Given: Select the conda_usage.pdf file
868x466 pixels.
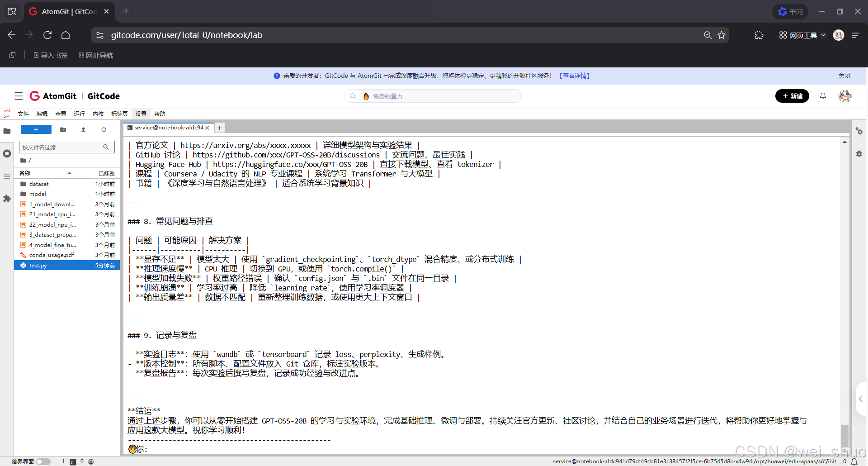Looking at the screenshot, I should (67, 255).
